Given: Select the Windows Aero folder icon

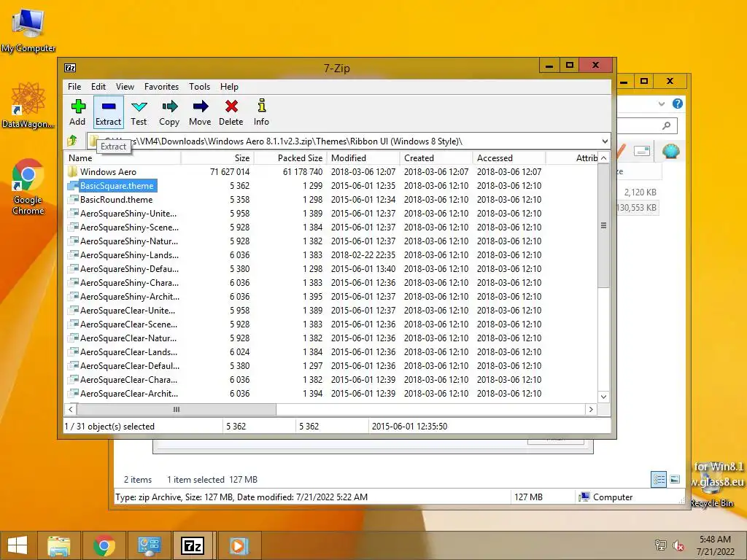Looking at the screenshot, I should point(72,171).
